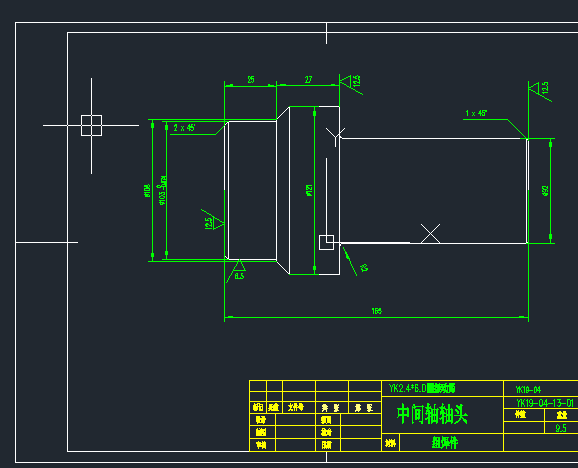Select the horizontal dimension text left of 27
The image size is (578, 468).
[x=251, y=80]
